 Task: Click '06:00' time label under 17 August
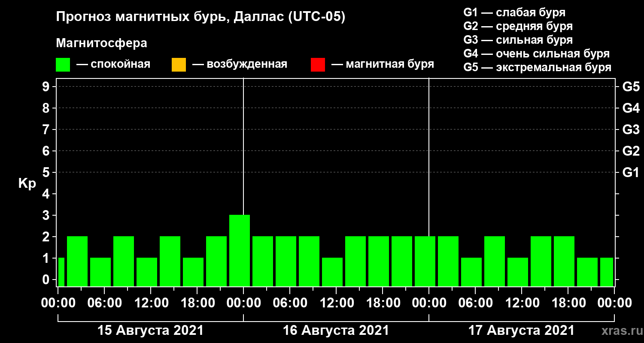pos(475,303)
